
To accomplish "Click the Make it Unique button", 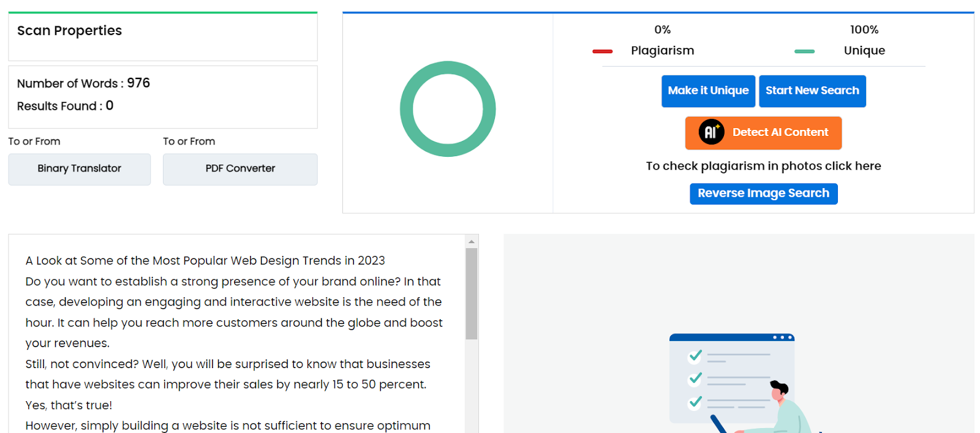I will [708, 91].
